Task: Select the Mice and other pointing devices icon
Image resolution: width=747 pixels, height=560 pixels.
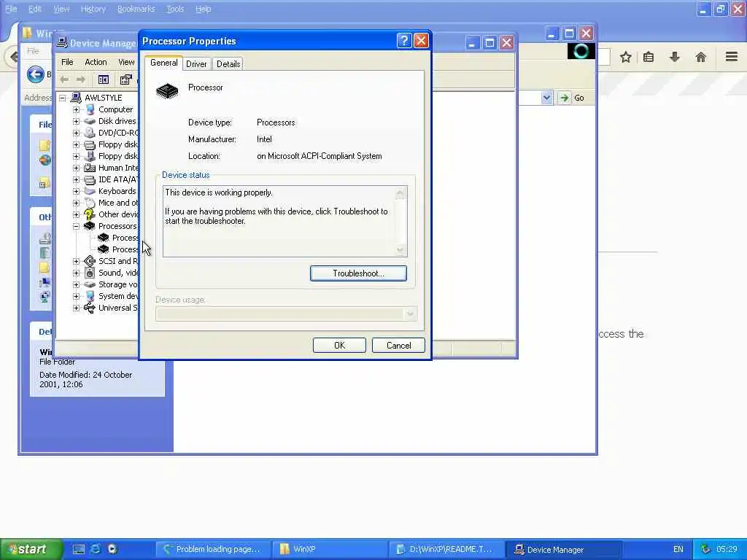Action: coord(90,203)
